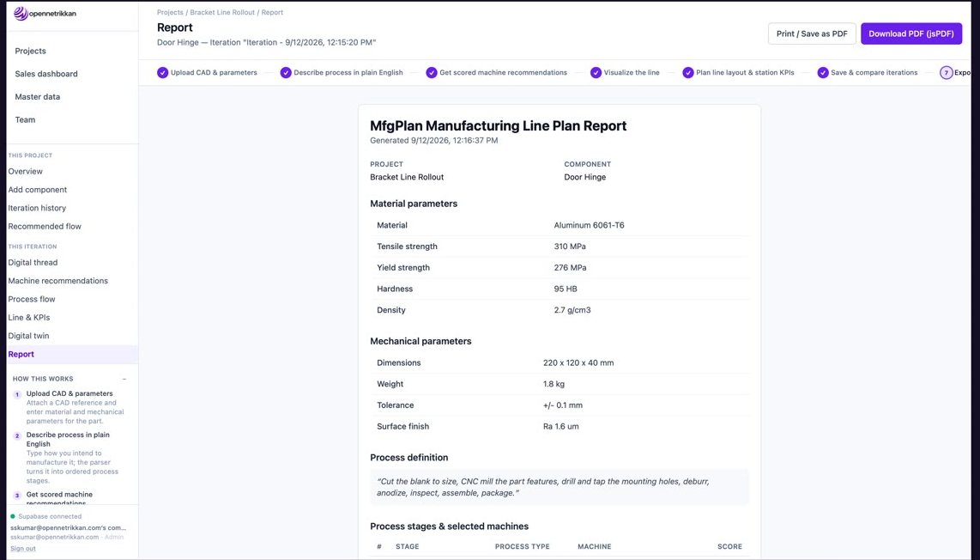Open Process flow page
This screenshot has height=560, width=980.
click(x=32, y=299)
